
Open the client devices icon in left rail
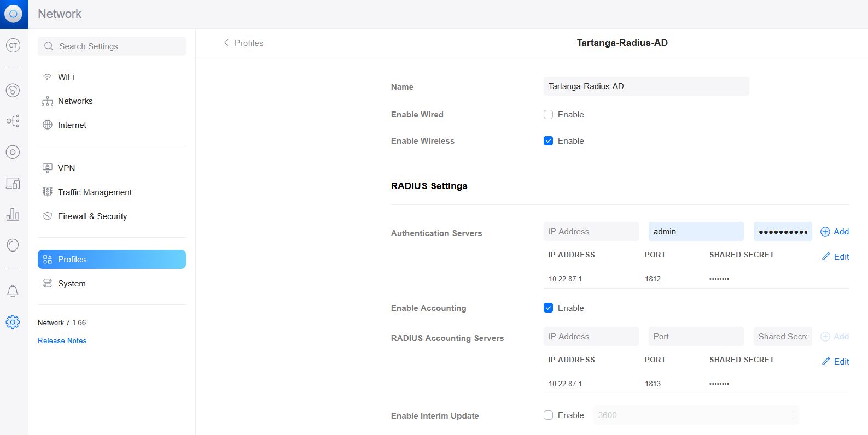(13, 183)
